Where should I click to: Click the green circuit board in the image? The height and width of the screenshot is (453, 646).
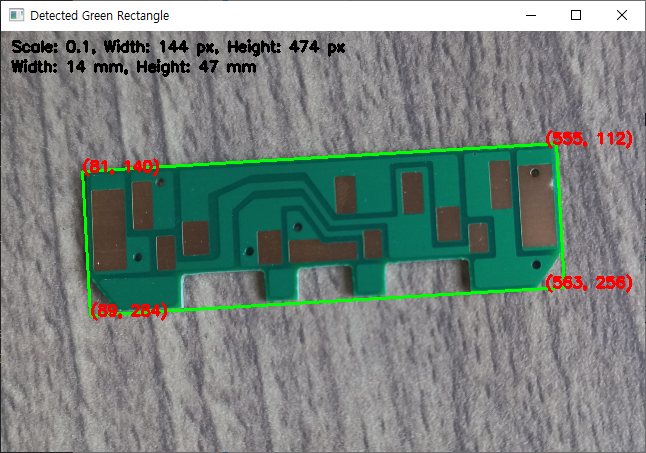point(323,227)
